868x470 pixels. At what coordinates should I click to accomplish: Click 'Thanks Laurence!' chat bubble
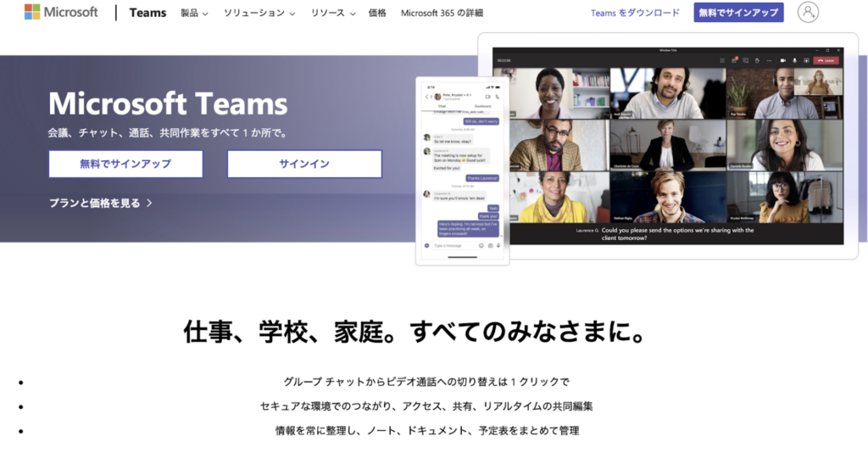tap(481, 178)
